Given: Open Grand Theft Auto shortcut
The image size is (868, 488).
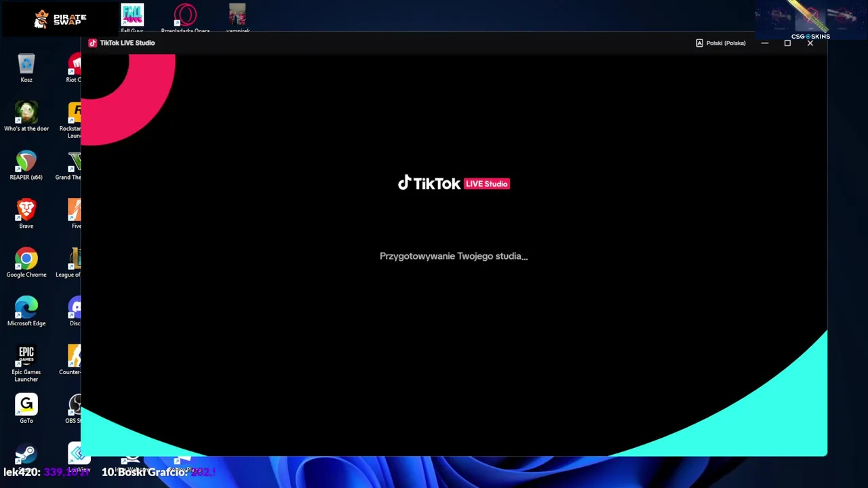Looking at the screenshot, I should tap(68, 166).
